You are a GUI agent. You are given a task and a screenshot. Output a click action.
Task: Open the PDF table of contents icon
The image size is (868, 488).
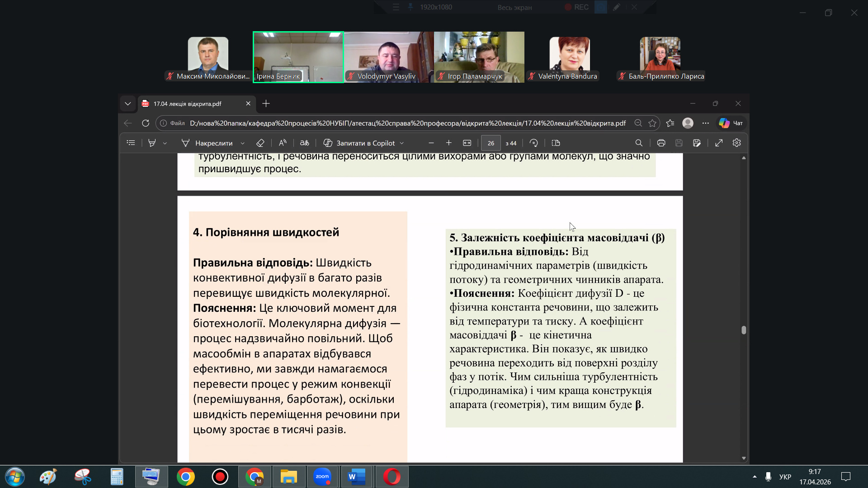[x=131, y=143]
